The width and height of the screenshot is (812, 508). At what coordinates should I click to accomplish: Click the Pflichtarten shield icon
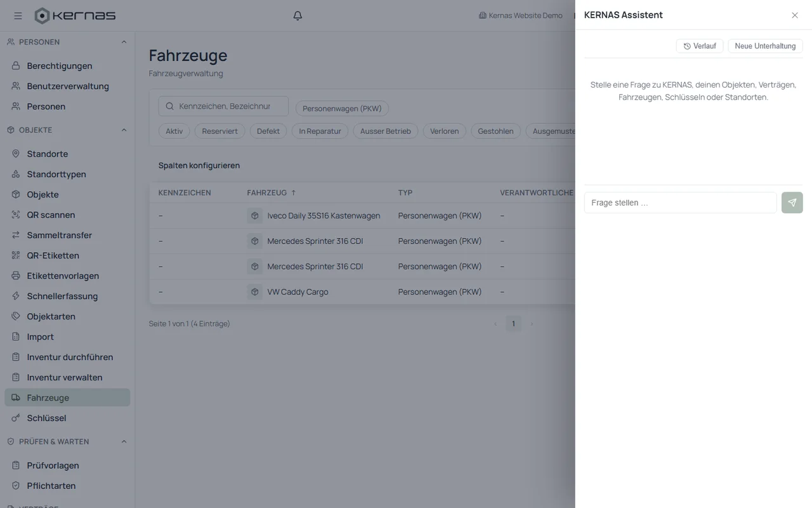16,486
